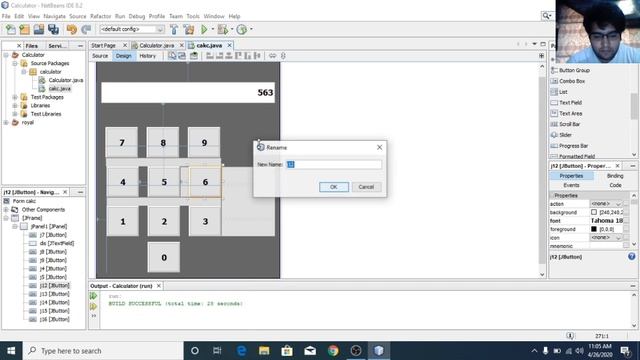Switch to the Calculator.java tab
The height and width of the screenshot is (360, 640).
157,45
